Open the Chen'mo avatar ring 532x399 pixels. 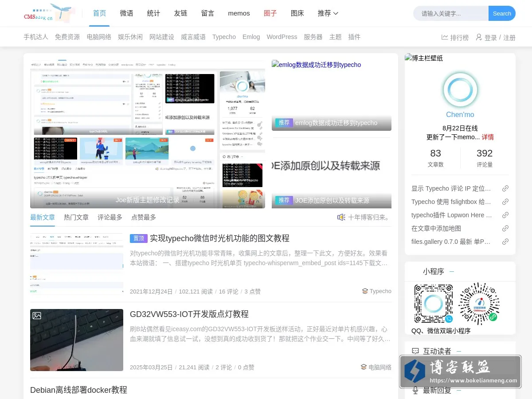tap(460, 90)
